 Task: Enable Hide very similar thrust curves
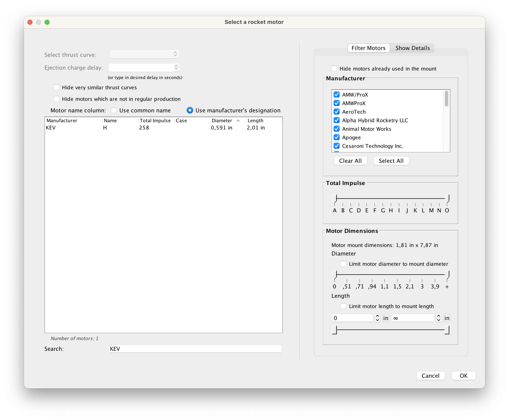click(x=56, y=87)
